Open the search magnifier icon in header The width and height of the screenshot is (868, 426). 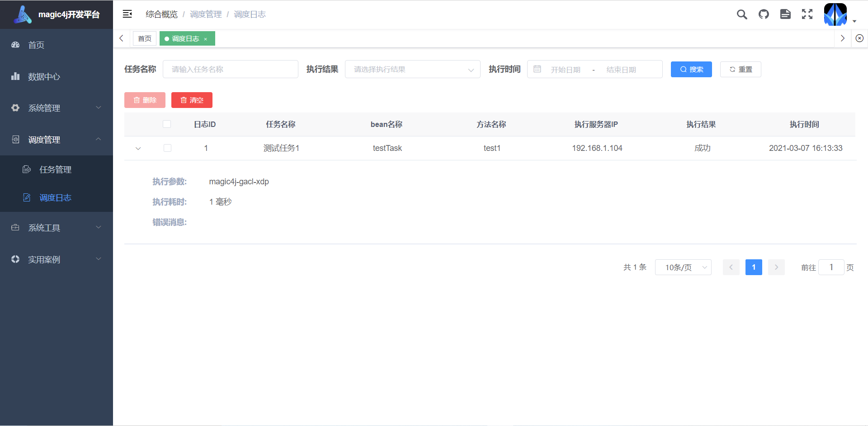[742, 14]
